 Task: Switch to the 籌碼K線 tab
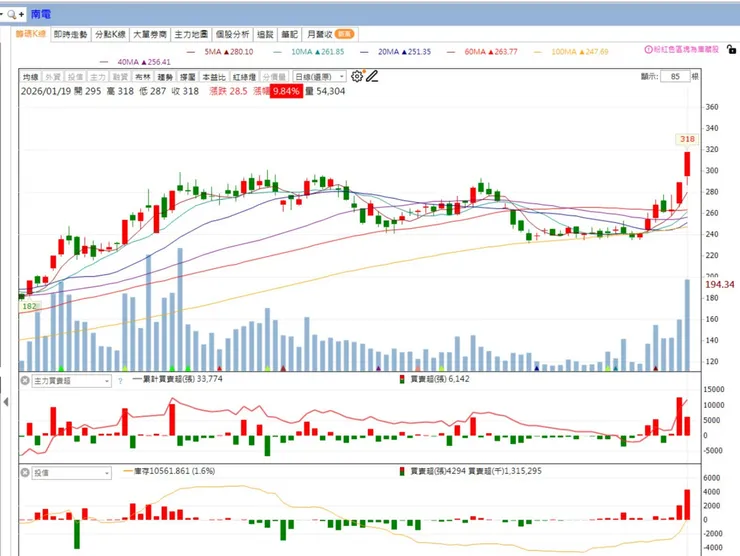click(31, 34)
